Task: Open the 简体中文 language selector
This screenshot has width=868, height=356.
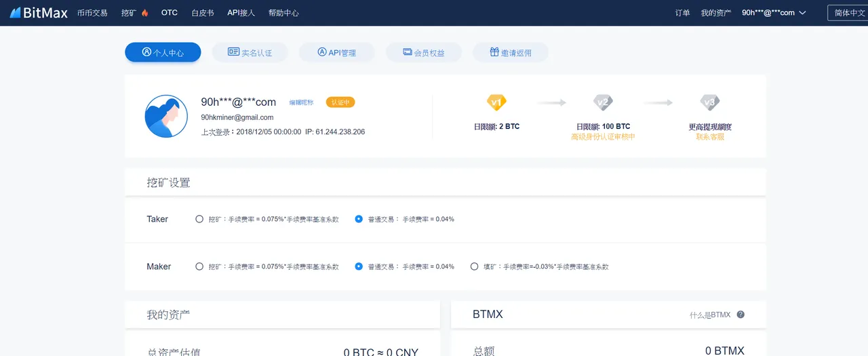Action: (848, 13)
